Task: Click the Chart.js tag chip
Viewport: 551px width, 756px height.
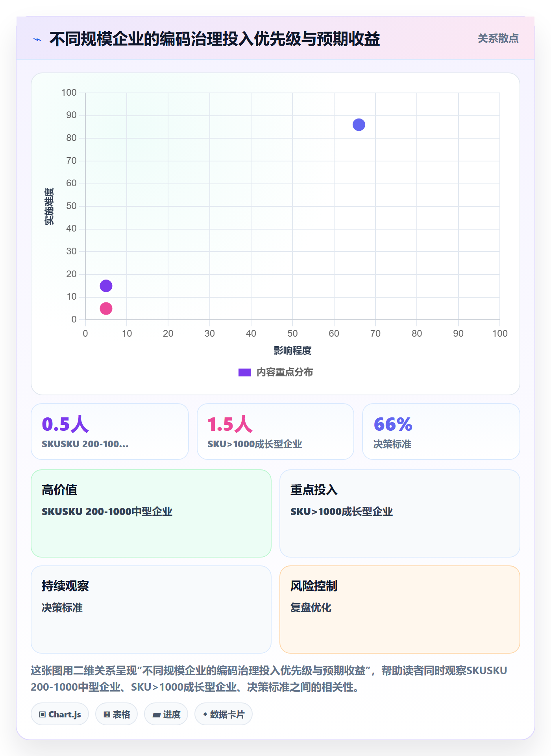Action: pyautogui.click(x=60, y=714)
